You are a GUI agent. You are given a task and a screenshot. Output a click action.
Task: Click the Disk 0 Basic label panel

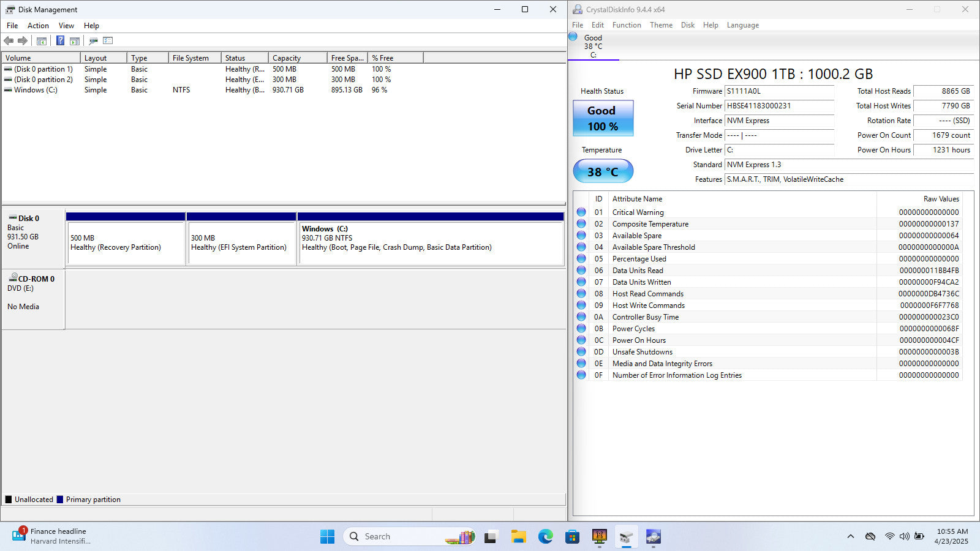33,238
